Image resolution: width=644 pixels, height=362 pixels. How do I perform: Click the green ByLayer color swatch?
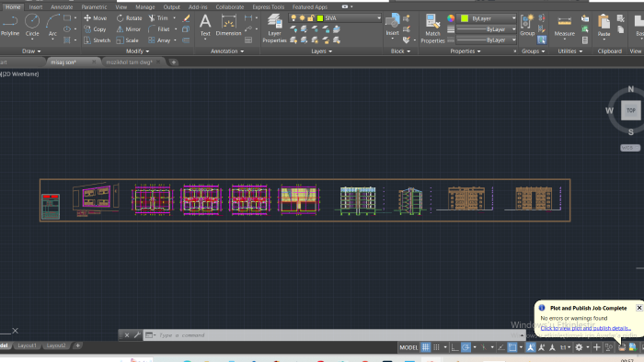point(465,18)
